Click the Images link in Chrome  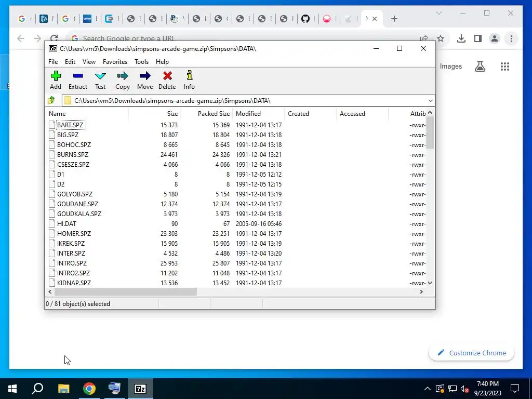click(x=450, y=66)
